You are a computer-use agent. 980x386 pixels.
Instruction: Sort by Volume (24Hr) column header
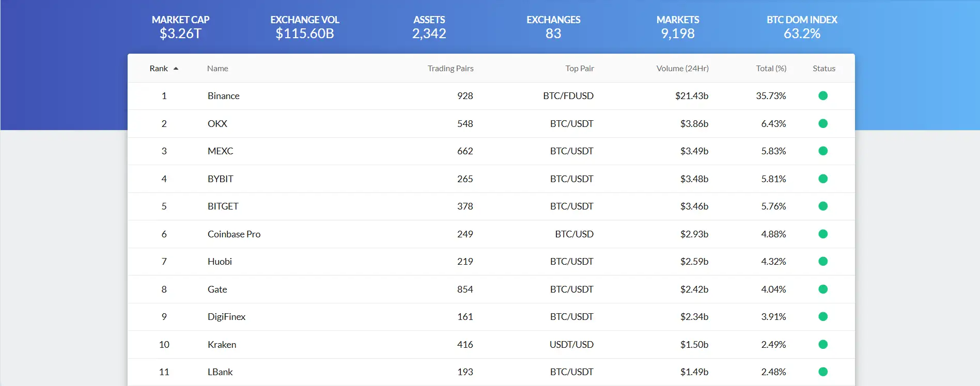(x=682, y=69)
